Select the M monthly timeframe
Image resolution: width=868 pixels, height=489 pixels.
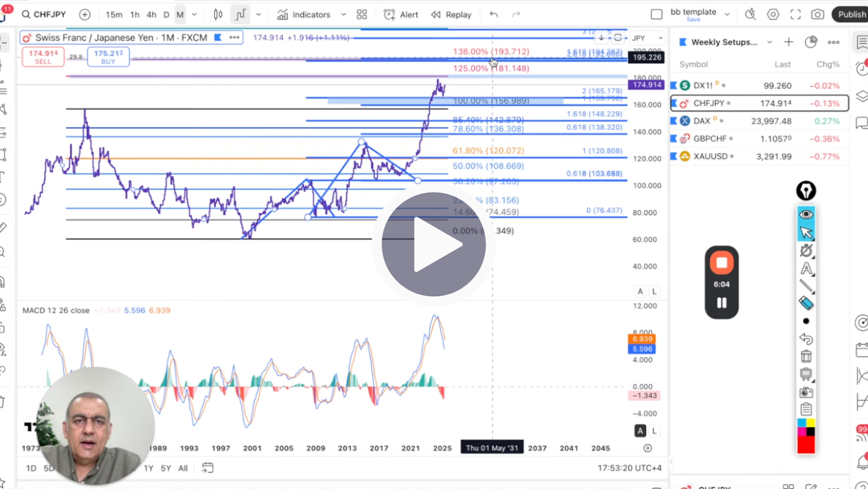pos(180,15)
